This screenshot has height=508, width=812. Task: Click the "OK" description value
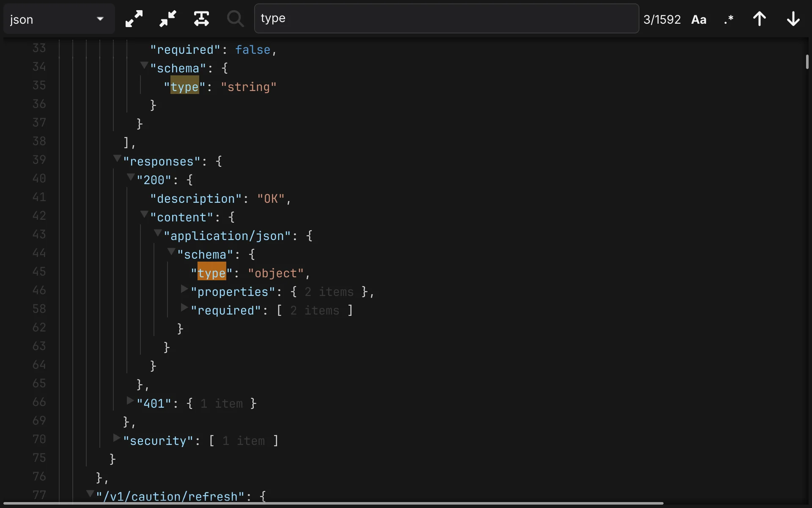[271, 199]
